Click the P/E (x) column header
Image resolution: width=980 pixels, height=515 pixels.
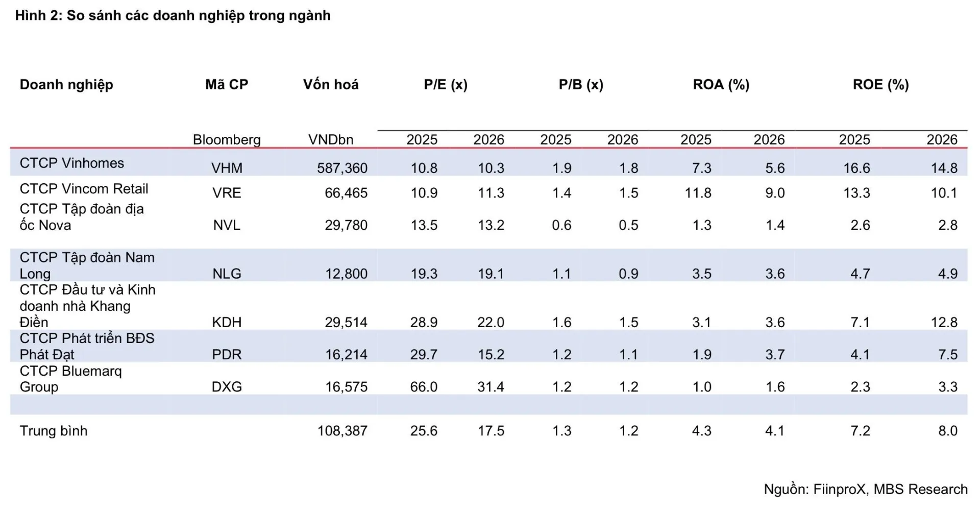pos(446,85)
